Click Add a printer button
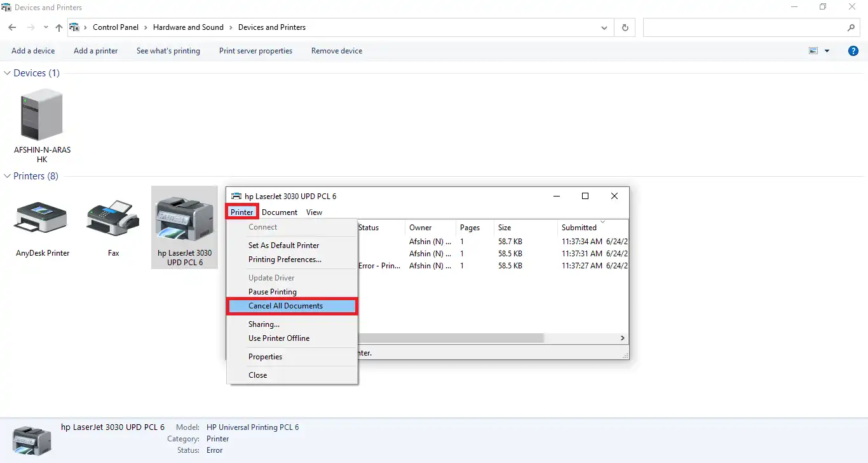868x463 pixels. [95, 51]
